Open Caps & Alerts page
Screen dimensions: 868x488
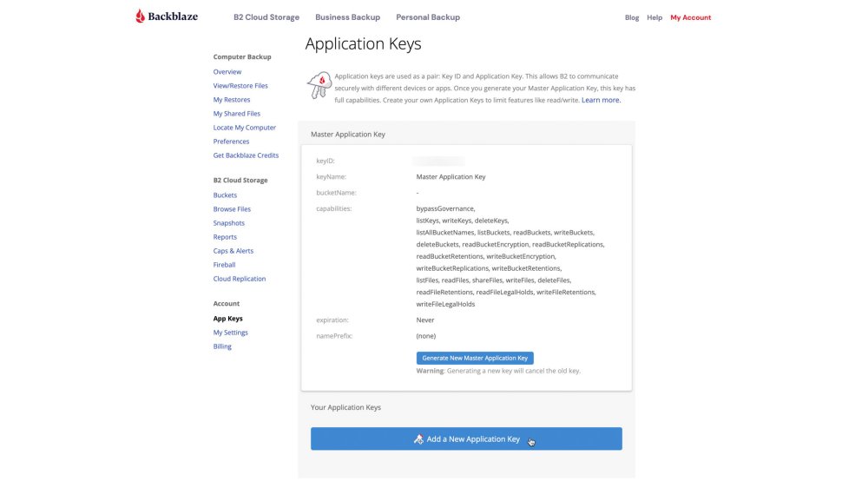click(233, 251)
